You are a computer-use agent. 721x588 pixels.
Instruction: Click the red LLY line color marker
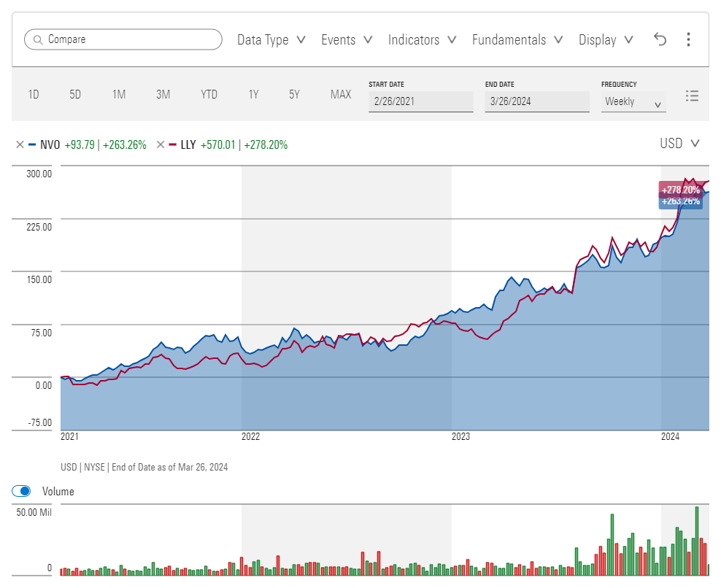[172, 145]
